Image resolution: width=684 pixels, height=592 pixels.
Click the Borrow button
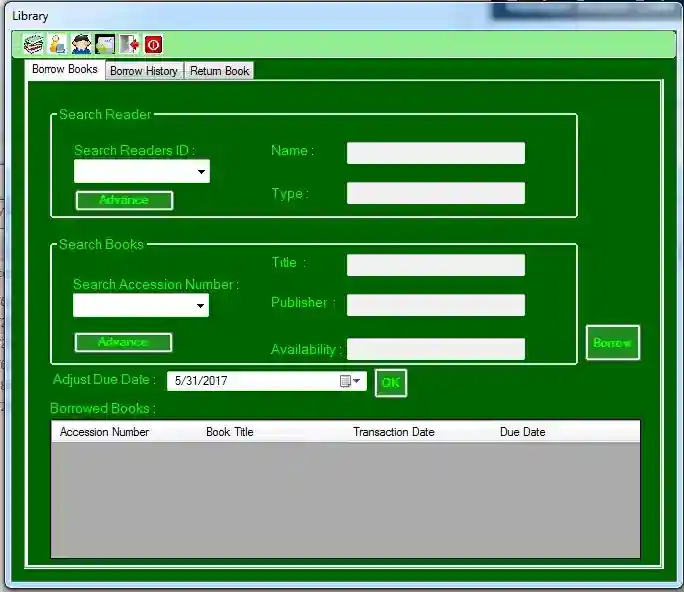click(x=612, y=342)
